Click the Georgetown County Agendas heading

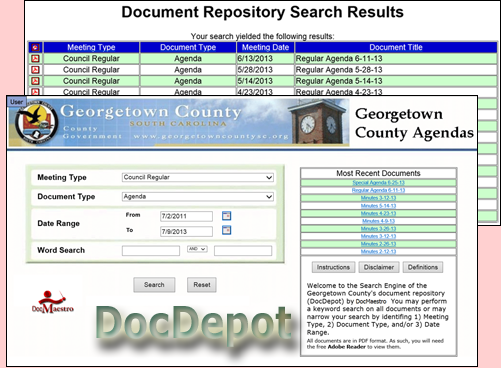414,123
